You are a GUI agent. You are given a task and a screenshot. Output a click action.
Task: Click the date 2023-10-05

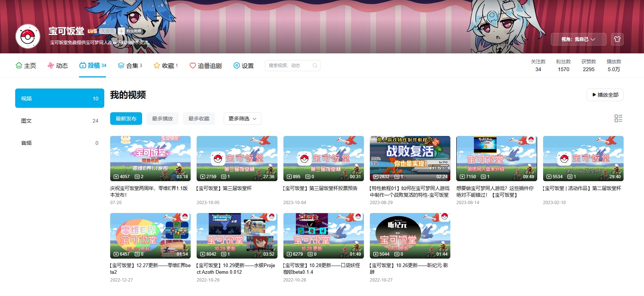coord(208,203)
